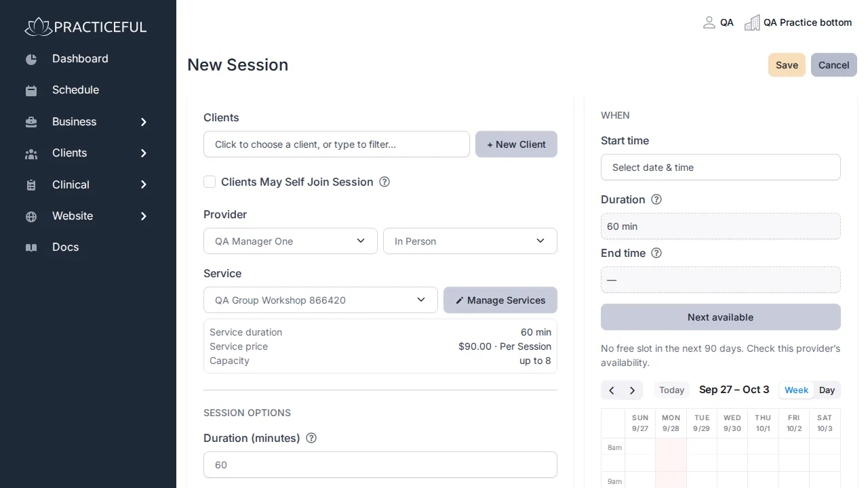Click the MON 9/28 calendar column header
The height and width of the screenshot is (488, 868).
671,423
